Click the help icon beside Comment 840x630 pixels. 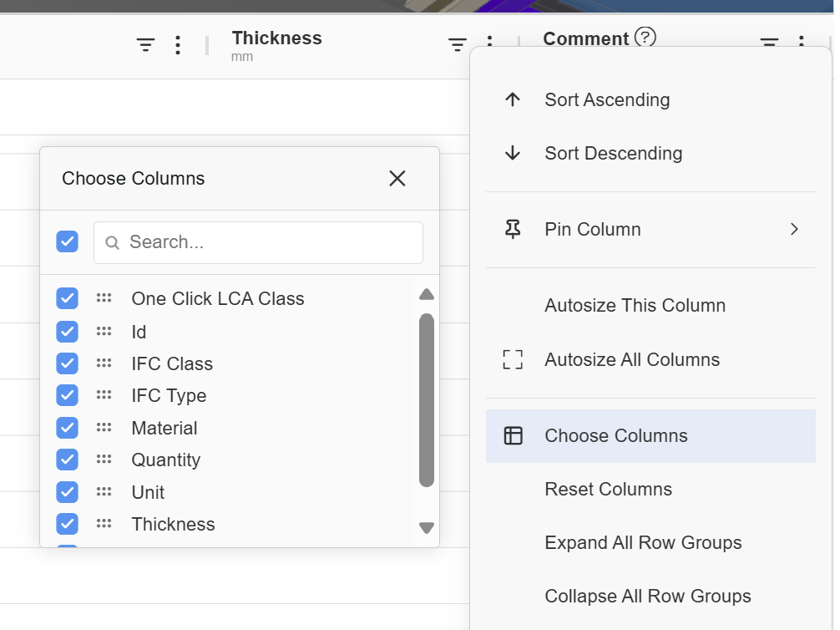point(645,38)
